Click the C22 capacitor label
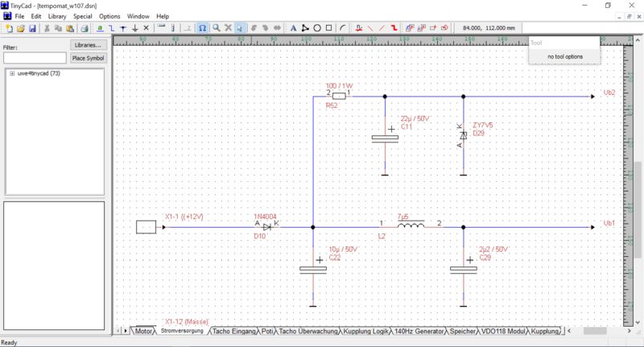644x347 pixels. [335, 258]
